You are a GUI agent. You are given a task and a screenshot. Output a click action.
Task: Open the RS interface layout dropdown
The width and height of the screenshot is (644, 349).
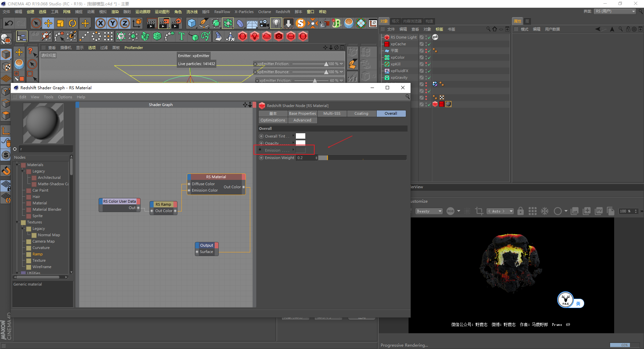click(x=615, y=11)
